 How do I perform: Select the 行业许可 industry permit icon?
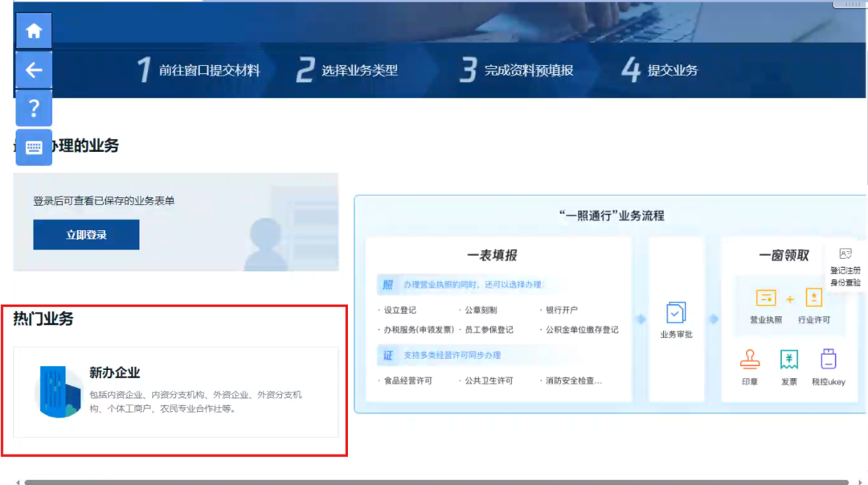pos(814,297)
